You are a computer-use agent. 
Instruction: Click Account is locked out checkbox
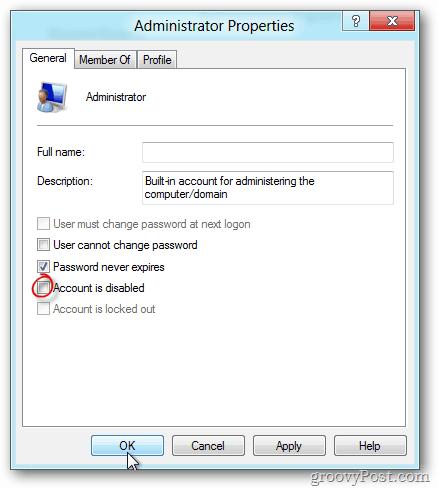coord(43,309)
